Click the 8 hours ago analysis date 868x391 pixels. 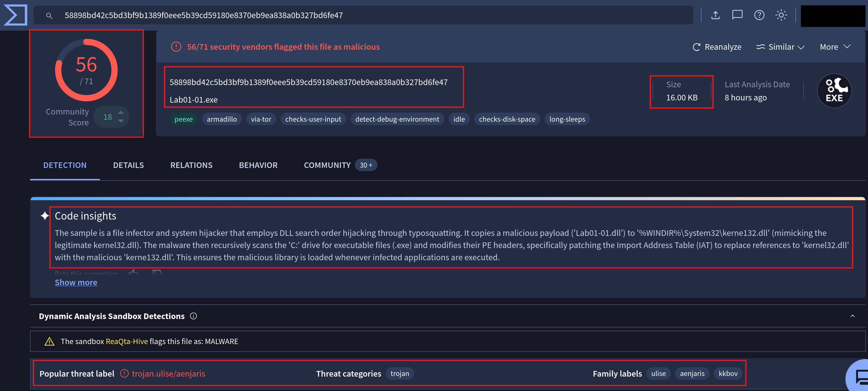click(746, 98)
